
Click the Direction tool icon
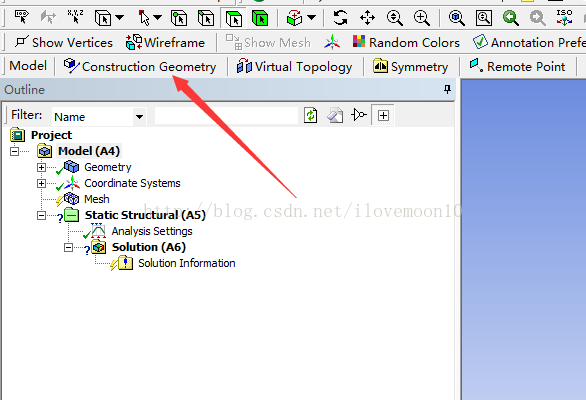(x=48, y=17)
